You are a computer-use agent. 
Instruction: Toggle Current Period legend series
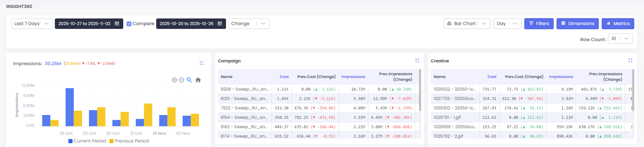pos(87,141)
